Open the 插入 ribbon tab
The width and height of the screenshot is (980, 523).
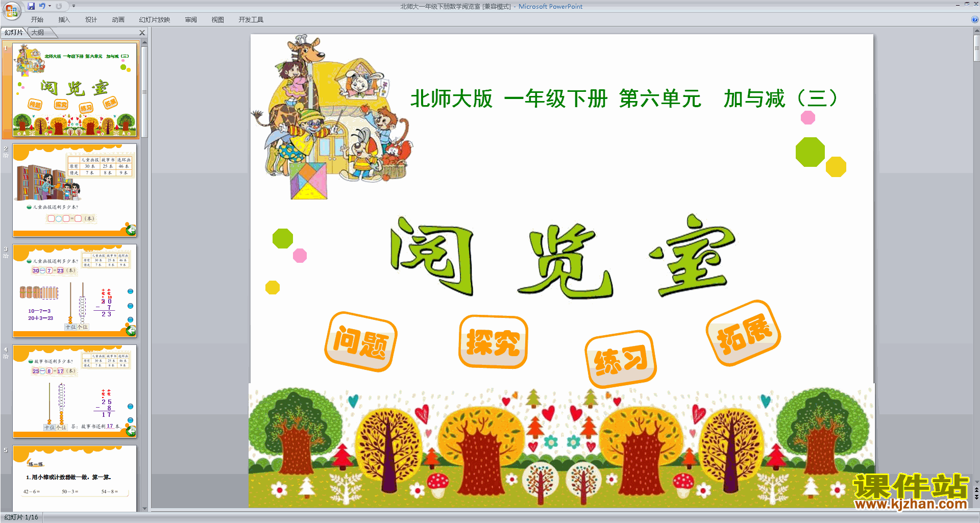[64, 20]
